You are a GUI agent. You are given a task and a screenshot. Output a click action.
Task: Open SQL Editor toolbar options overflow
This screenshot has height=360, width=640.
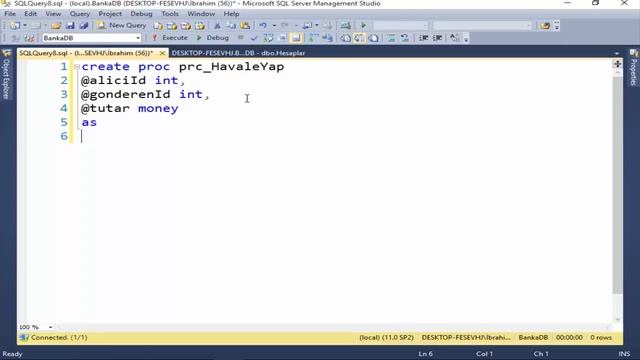pos(466,38)
